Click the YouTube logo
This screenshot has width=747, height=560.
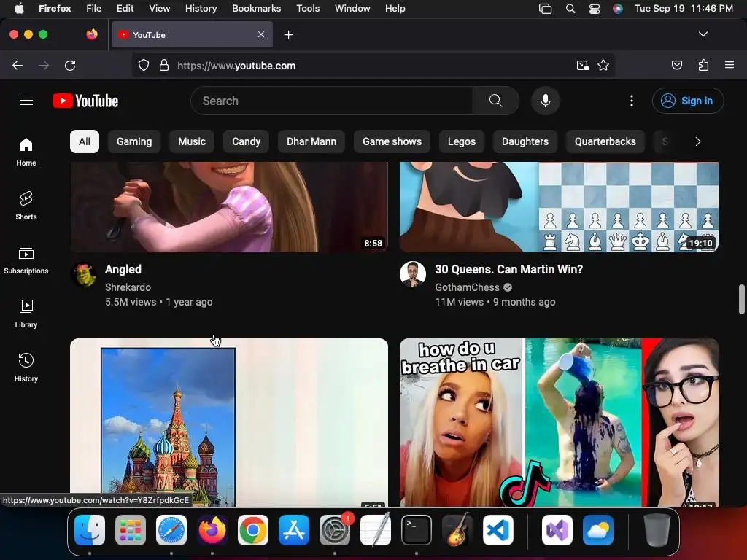coord(85,101)
